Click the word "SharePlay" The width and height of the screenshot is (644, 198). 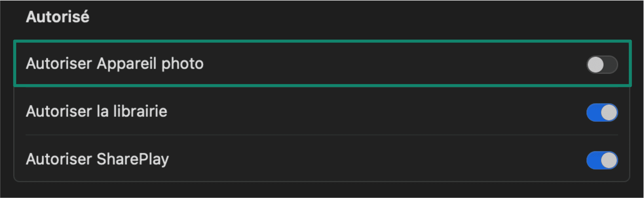point(133,159)
